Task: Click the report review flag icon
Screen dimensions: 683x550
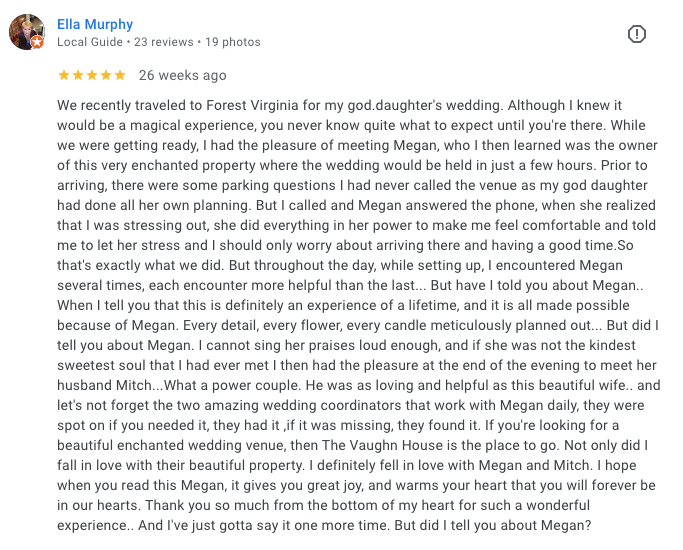Action: click(x=636, y=34)
